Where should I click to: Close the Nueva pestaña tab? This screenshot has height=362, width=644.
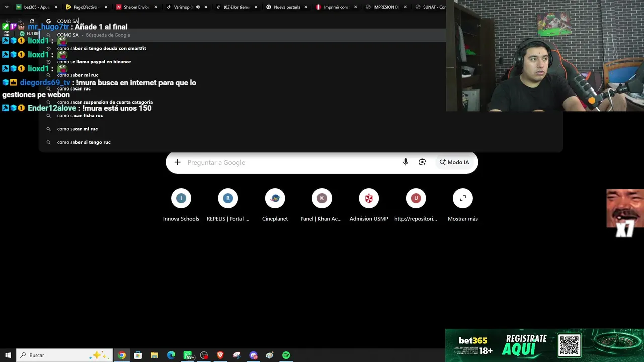tap(306, 7)
